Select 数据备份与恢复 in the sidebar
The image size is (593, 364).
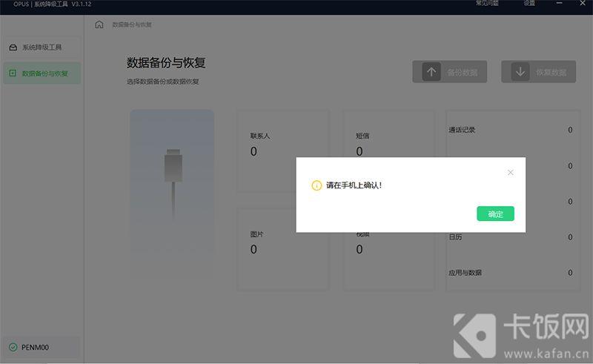click(42, 73)
